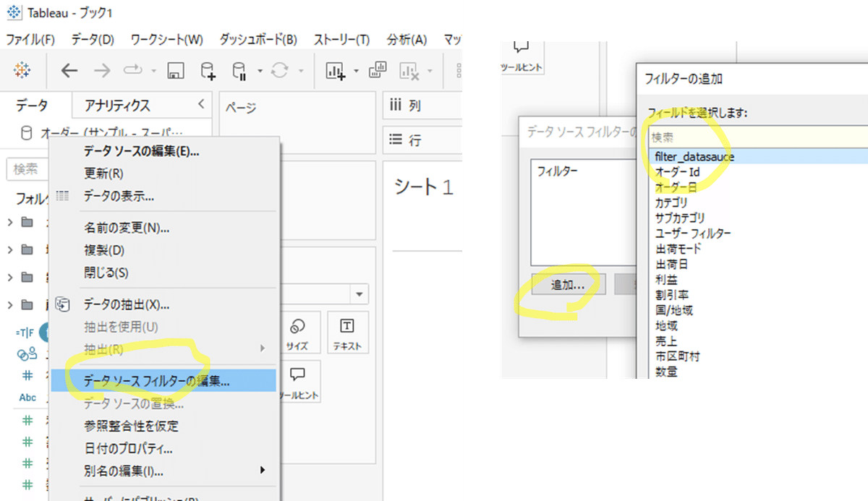This screenshot has width=868, height=501.
Task: Choose 更新(R) in context menu
Action: 163,174
